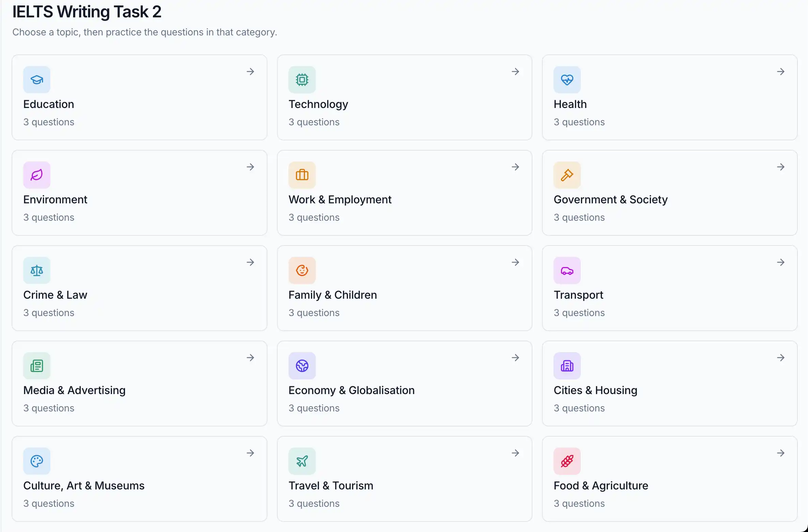Click the 'IELTS Writing Task 2' heading
808x532 pixels.
click(87, 12)
